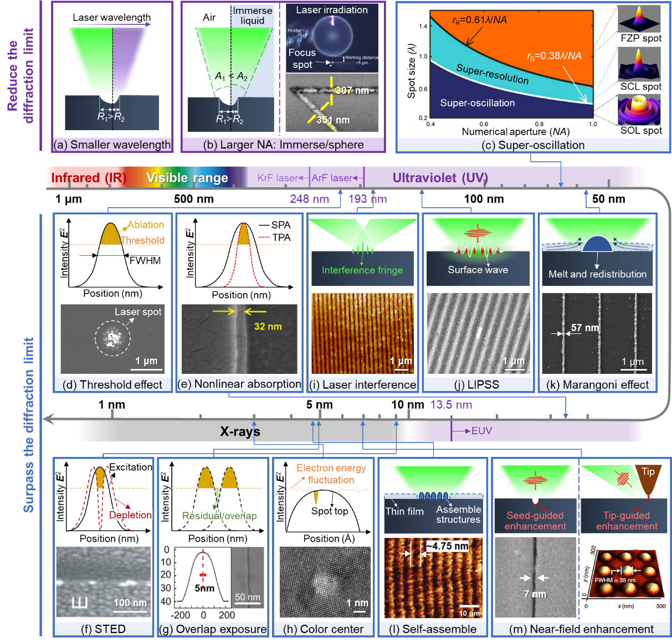Select the "Surface wave" label
The width and height of the screenshot is (672, 643).
(x=478, y=270)
